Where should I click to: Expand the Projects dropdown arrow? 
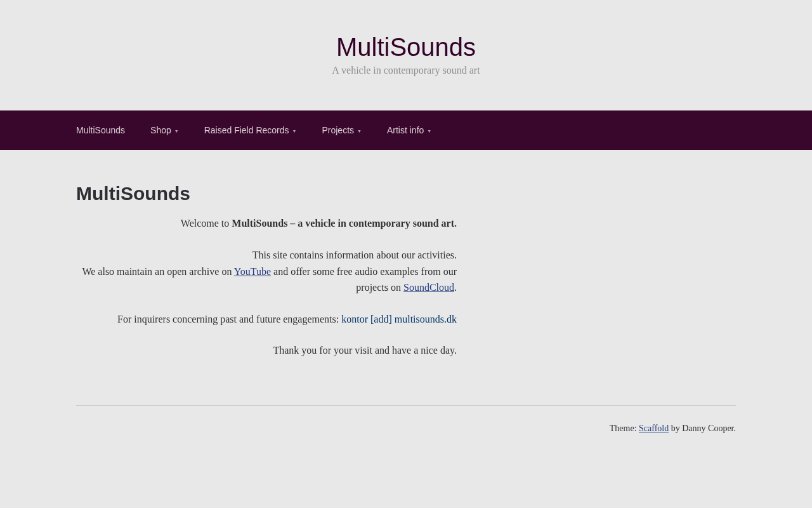359,131
